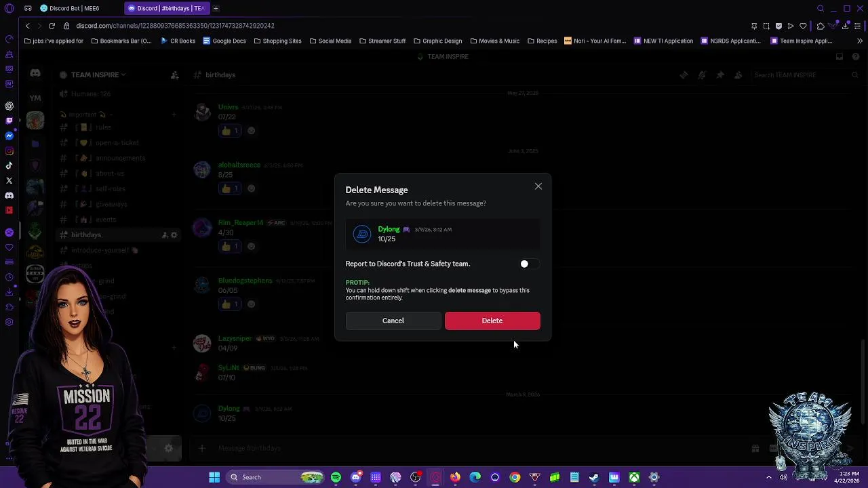The height and width of the screenshot is (488, 868).
Task: Open ChatGPT in the Opera sidebar
Action: (x=9, y=106)
